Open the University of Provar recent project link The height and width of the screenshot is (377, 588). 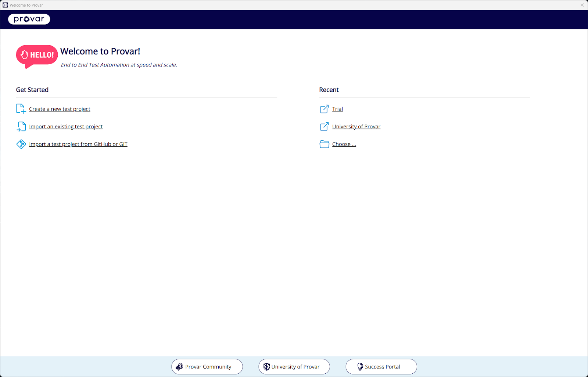[356, 126]
